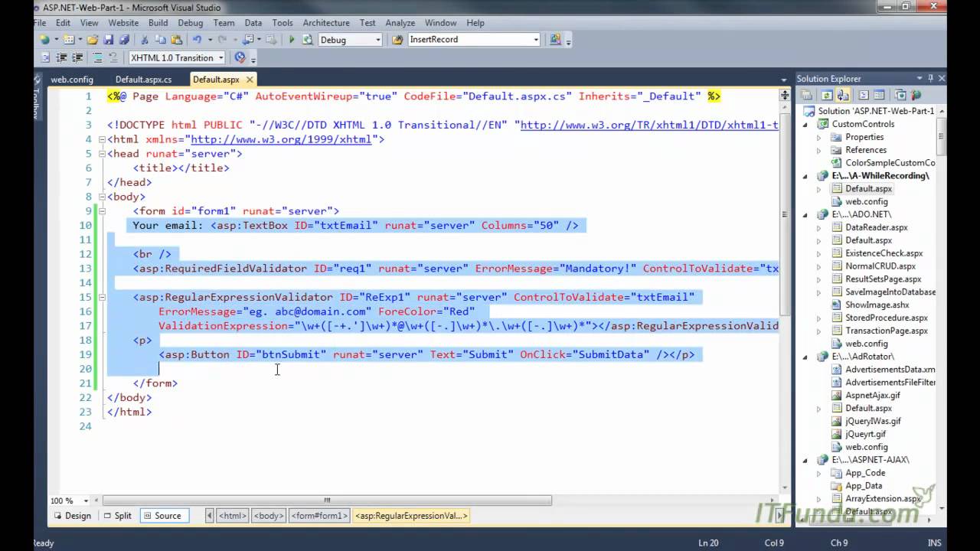This screenshot has width=980, height=551.
Task: Open the Debug configuration dropdown
Action: point(377,40)
